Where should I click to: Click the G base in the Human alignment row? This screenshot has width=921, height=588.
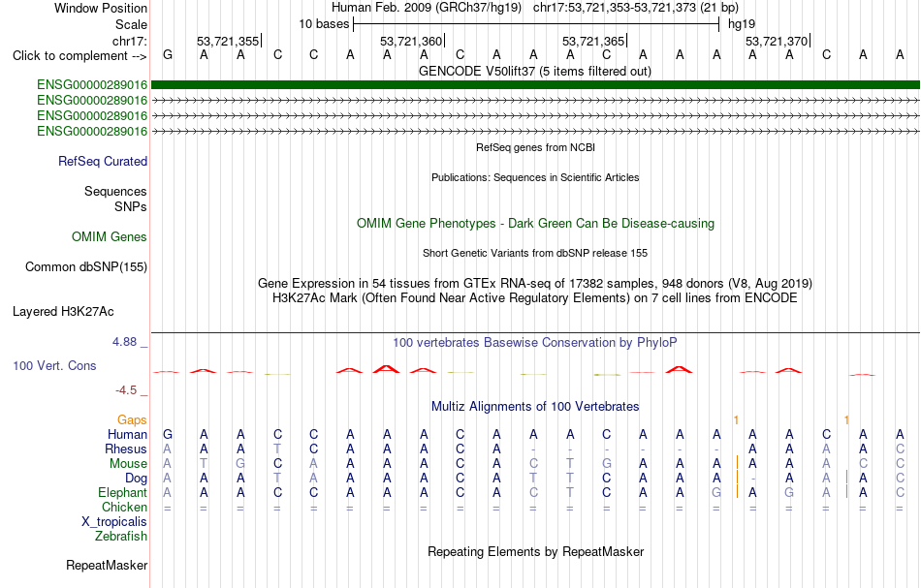point(168,435)
